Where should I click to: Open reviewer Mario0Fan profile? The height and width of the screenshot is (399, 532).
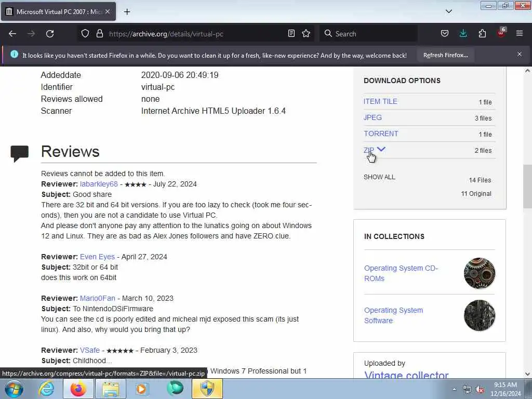97,298
